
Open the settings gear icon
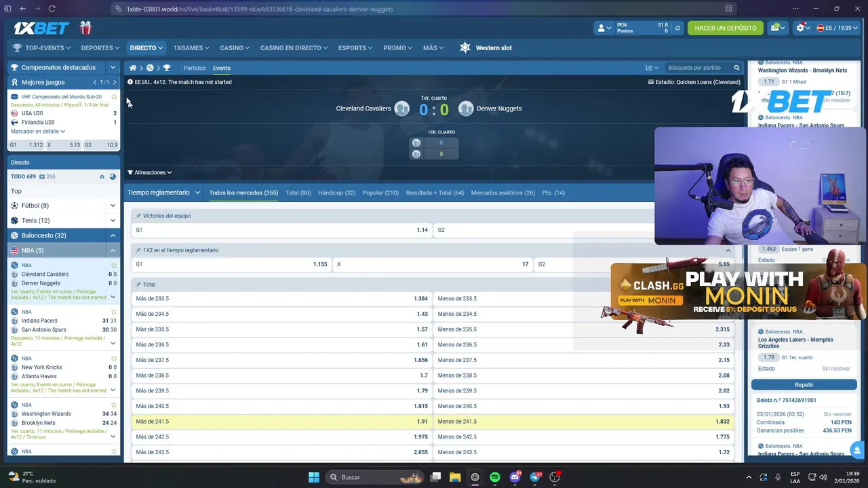[803, 28]
